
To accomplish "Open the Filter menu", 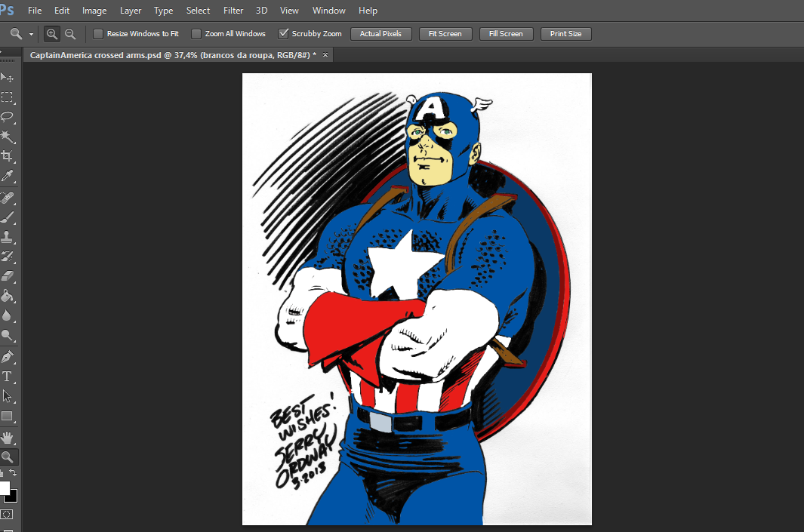I will (233, 11).
